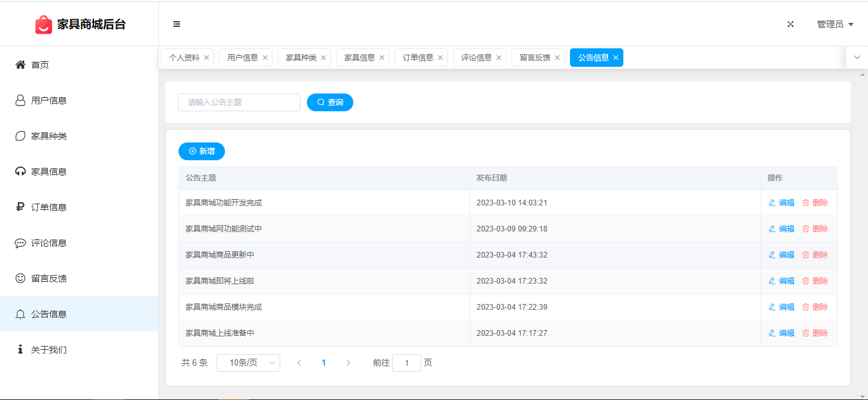Close the 订单信息 tab
The height and width of the screenshot is (400, 868).
[440, 58]
